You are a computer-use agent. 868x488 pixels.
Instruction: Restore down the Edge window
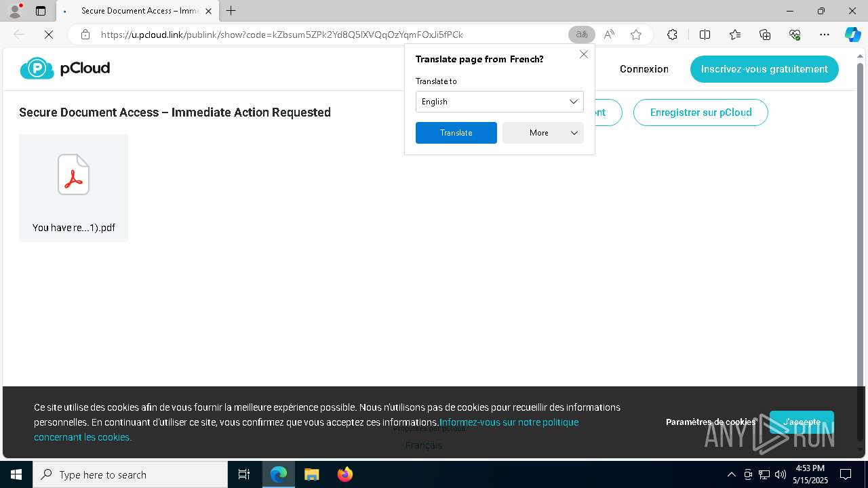point(821,11)
